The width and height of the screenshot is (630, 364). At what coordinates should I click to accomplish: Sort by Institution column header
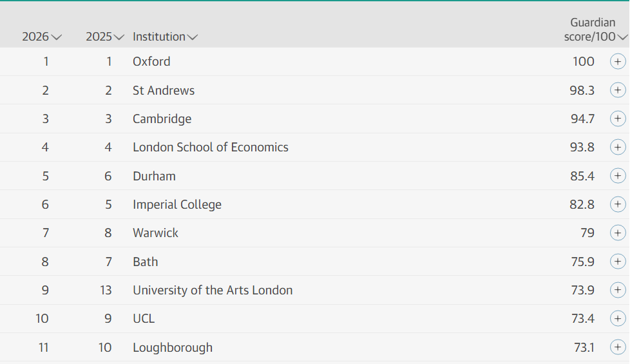165,37
